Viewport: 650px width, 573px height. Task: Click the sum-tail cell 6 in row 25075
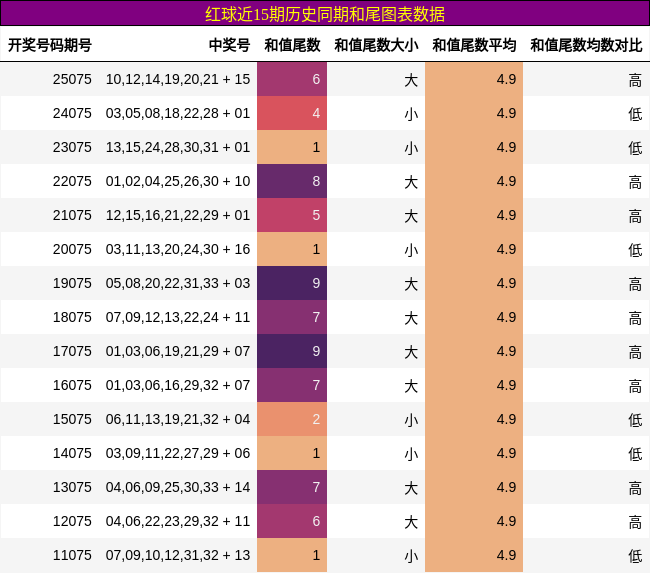[292, 79]
